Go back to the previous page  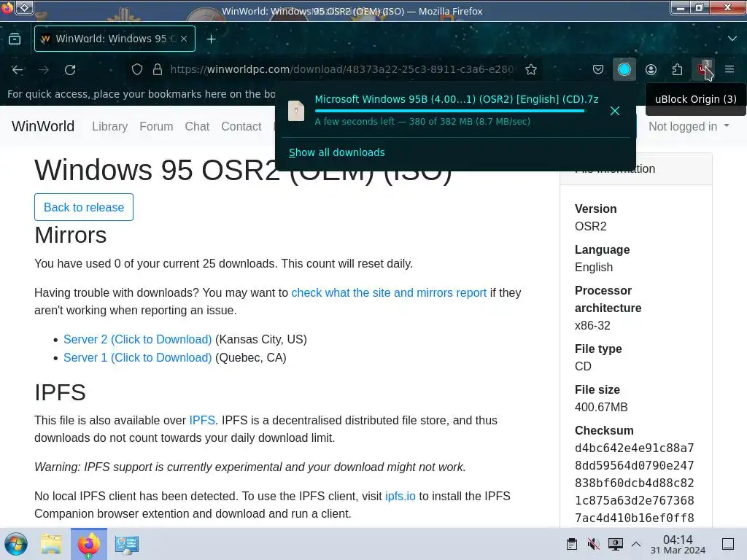18,69
